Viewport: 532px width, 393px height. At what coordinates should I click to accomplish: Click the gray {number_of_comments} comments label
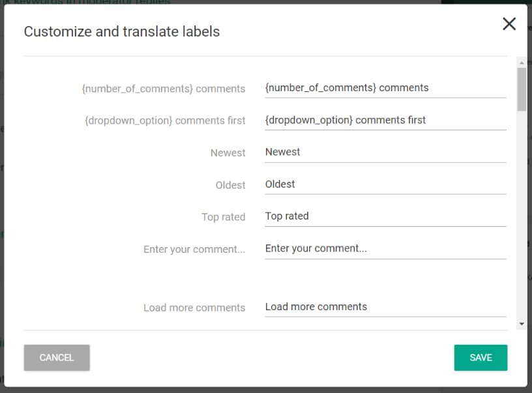[164, 89]
